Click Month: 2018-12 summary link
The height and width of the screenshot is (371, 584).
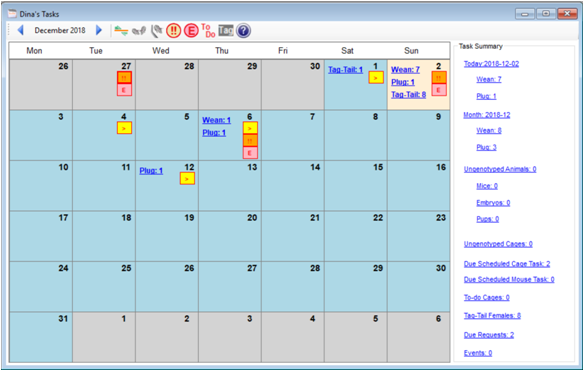click(486, 115)
